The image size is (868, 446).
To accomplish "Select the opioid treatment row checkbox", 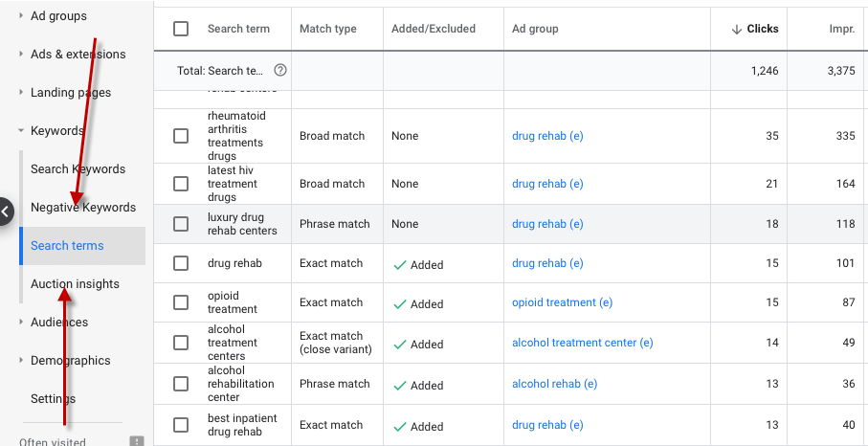I will [181, 302].
